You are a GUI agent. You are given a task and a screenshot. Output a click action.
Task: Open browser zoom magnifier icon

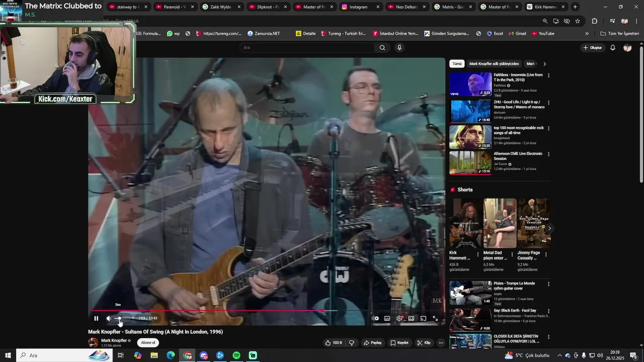pos(545,21)
